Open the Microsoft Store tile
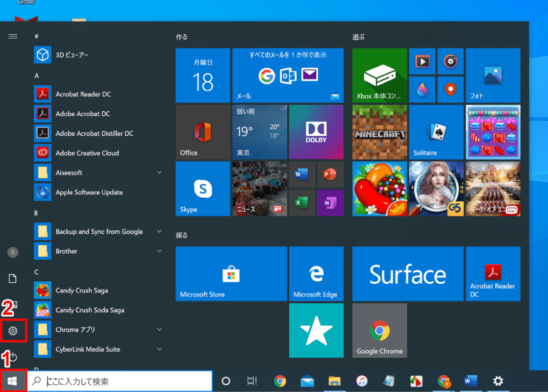Screen dimensions: 548x392 click(x=231, y=274)
